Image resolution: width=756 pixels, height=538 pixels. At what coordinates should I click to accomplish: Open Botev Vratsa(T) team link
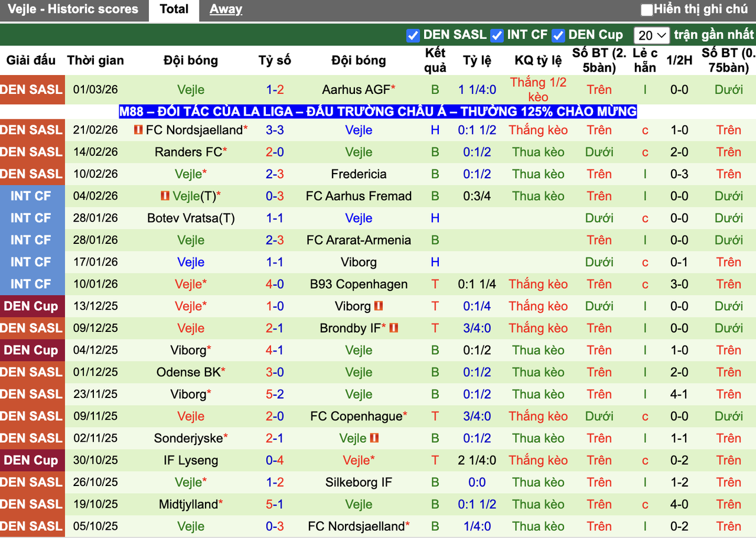(191, 218)
